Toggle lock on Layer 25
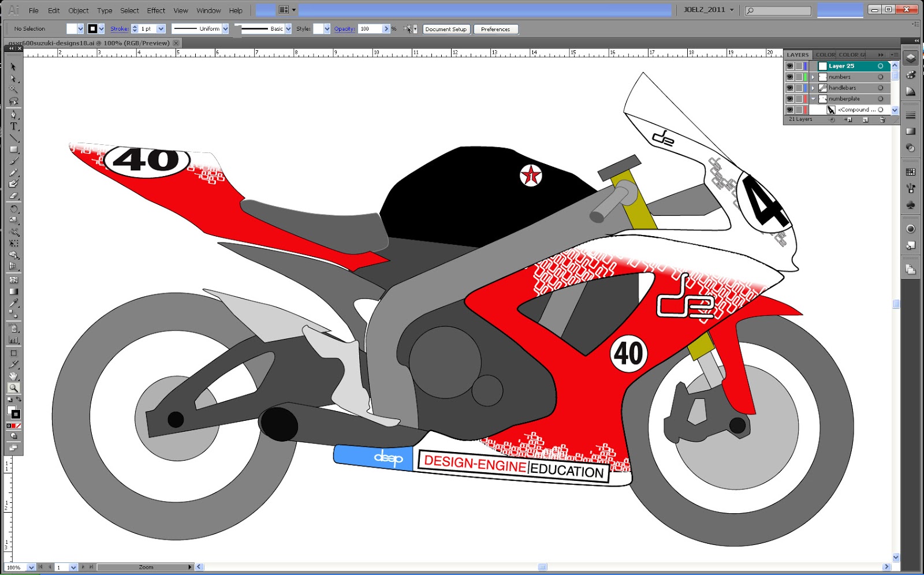 [x=799, y=66]
